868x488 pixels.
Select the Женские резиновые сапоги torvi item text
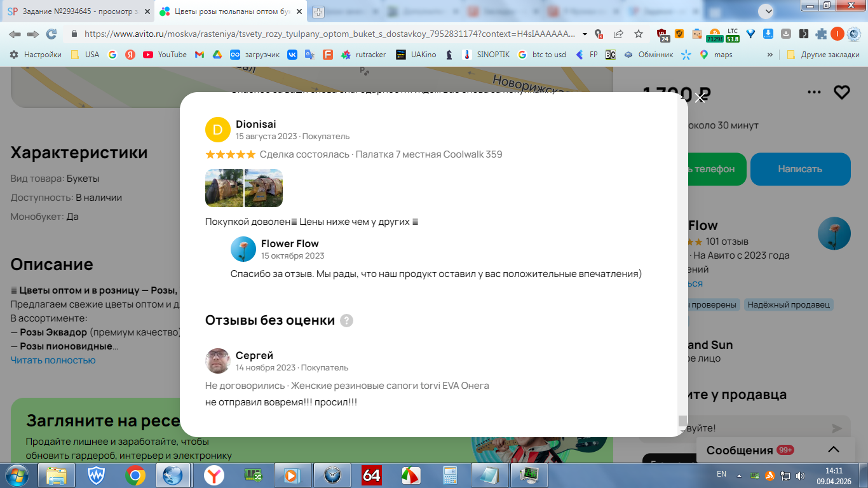click(390, 386)
